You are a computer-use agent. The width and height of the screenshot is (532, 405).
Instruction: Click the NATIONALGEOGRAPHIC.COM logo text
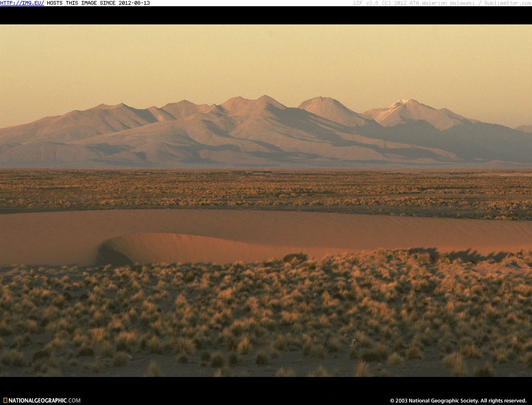(45, 400)
